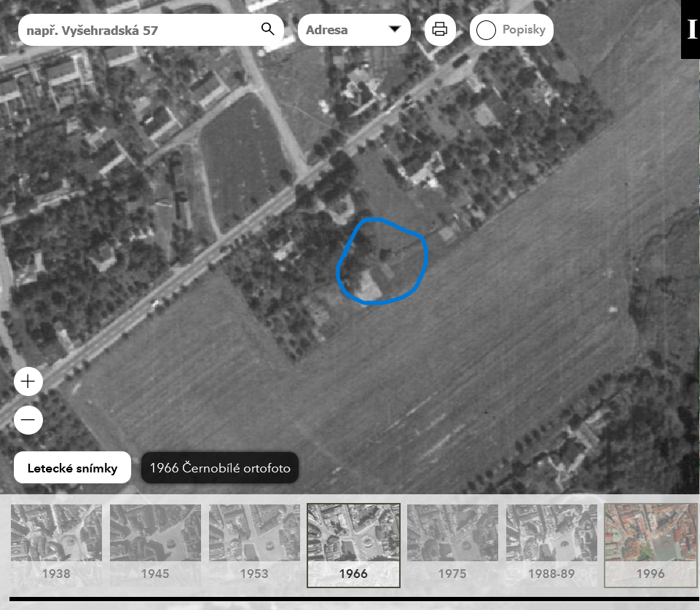Screen dimensions: 700x610
Task: Type in the address search field
Action: coord(138,31)
